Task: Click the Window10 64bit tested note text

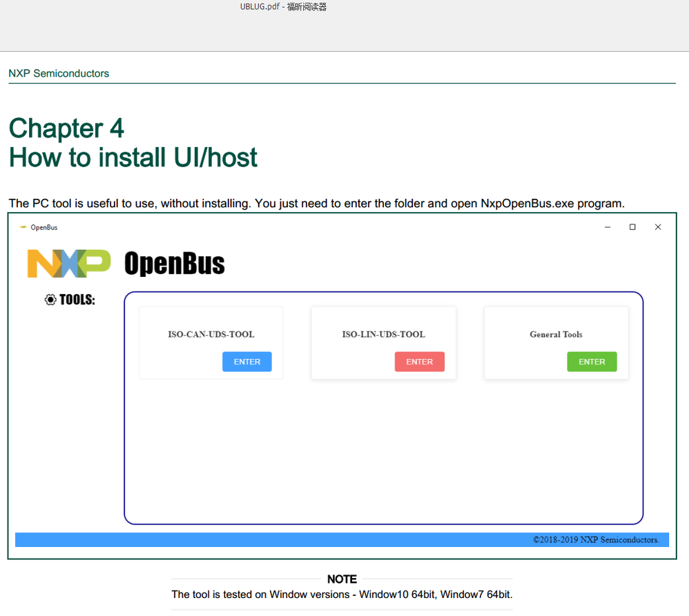Action: [x=342, y=595]
